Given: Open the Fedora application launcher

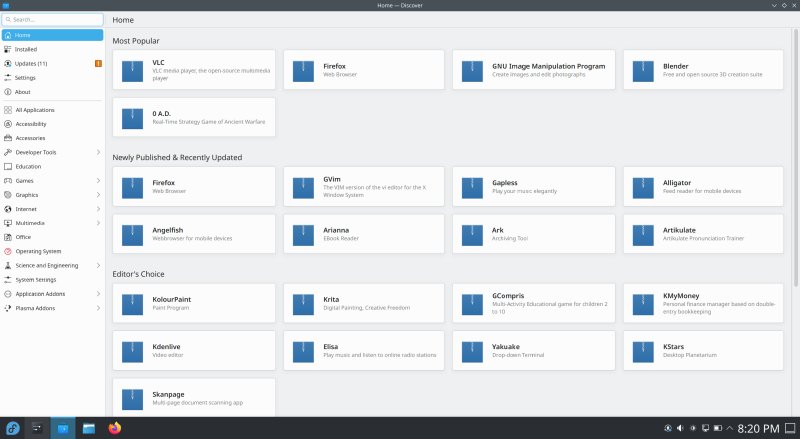Looking at the screenshot, I should 13,428.
